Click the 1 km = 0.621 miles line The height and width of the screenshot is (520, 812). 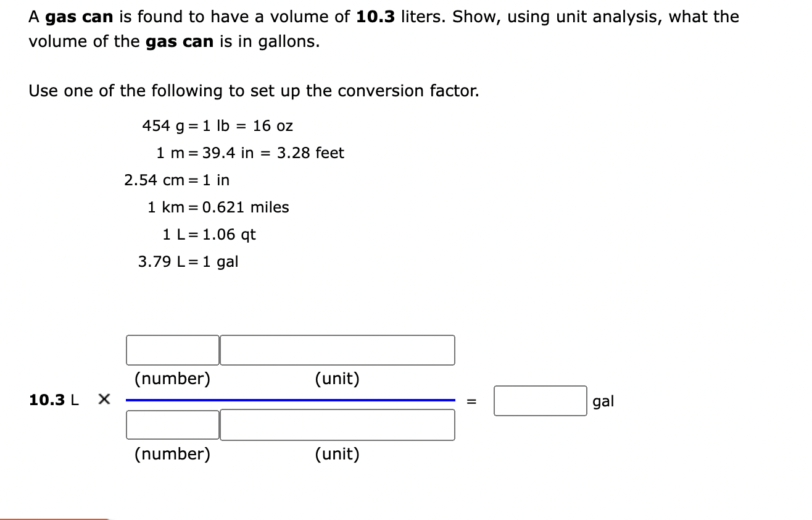pyautogui.click(x=217, y=208)
